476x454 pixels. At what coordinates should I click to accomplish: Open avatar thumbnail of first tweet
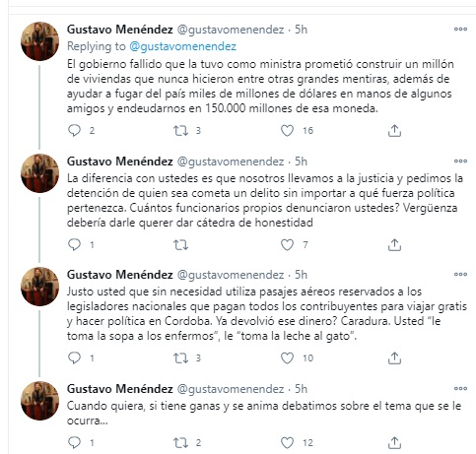(39, 41)
